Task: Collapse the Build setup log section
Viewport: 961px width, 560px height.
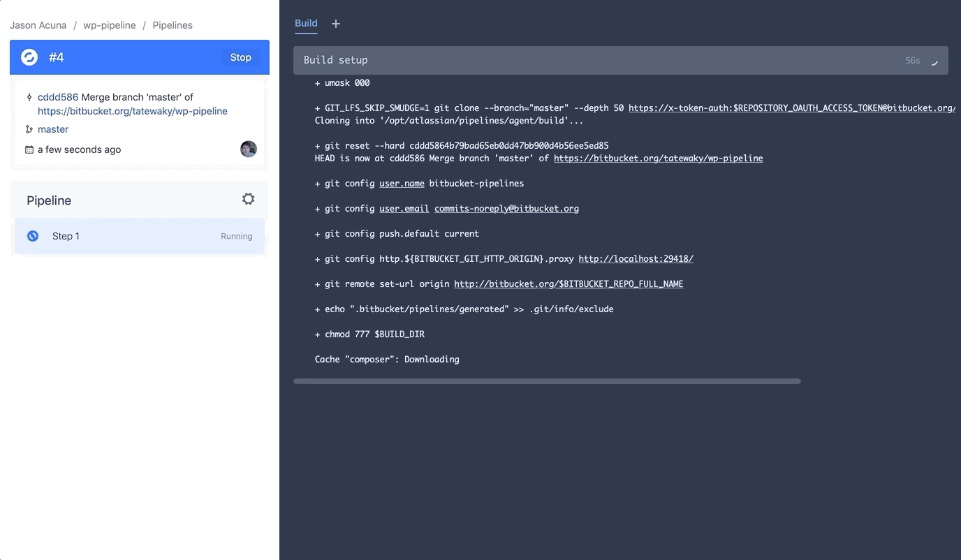Action: pyautogui.click(x=621, y=61)
